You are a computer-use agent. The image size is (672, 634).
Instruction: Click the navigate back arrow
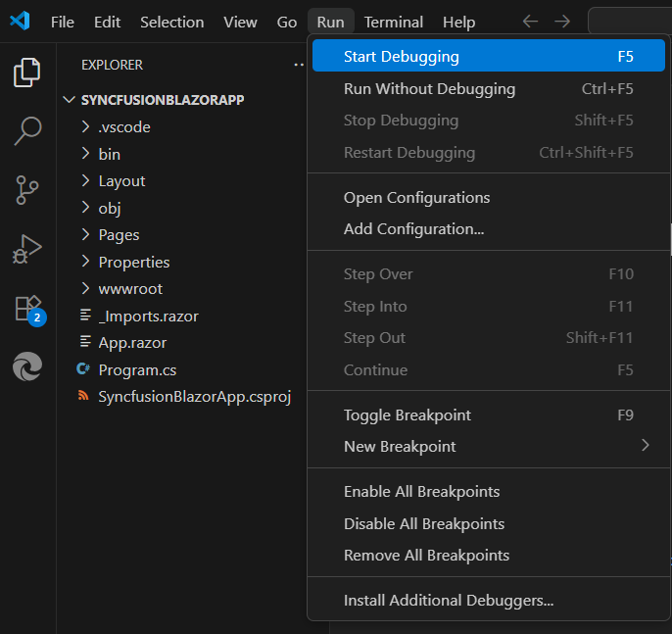tap(530, 22)
